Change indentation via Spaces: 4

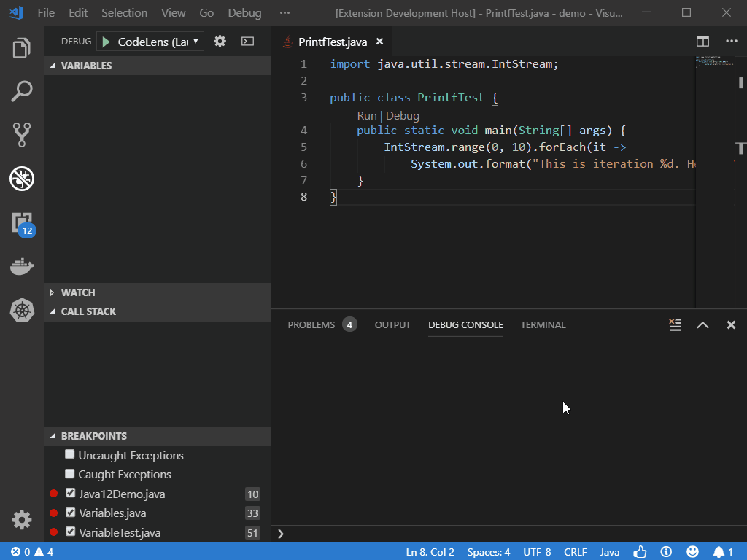(488, 552)
